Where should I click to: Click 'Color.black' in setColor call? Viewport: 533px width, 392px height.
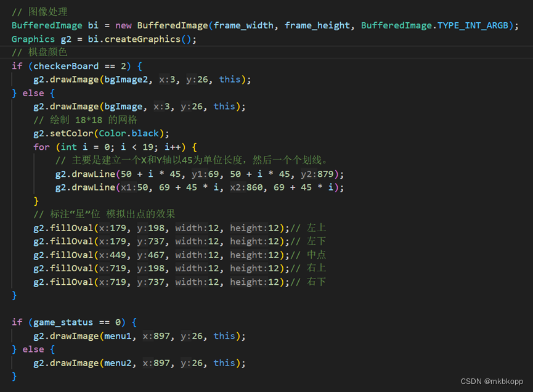pyautogui.click(x=129, y=133)
